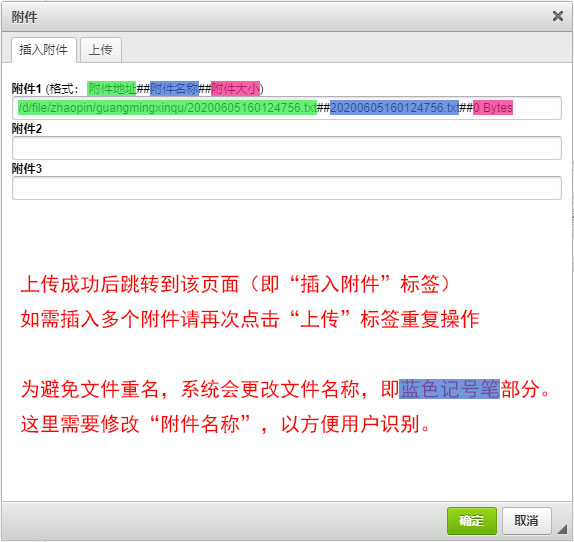Viewport: 574px width, 542px height.
Task: Focus the empty 附件3 input field
Action: [x=287, y=188]
